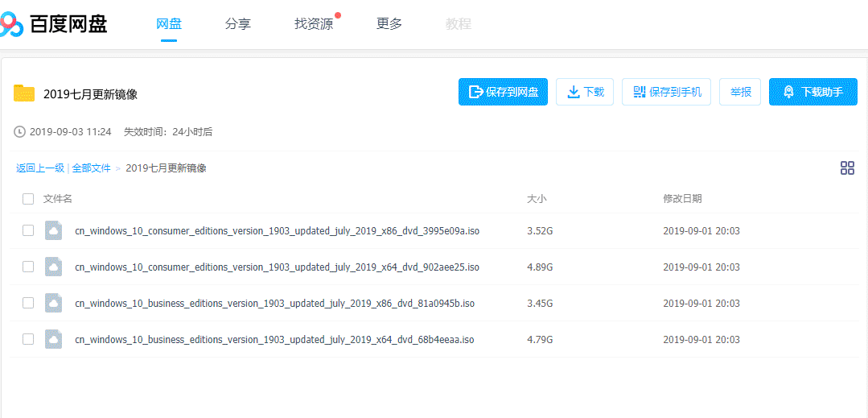Click the 3.52G size value
This screenshot has height=418, width=868.
pos(540,231)
